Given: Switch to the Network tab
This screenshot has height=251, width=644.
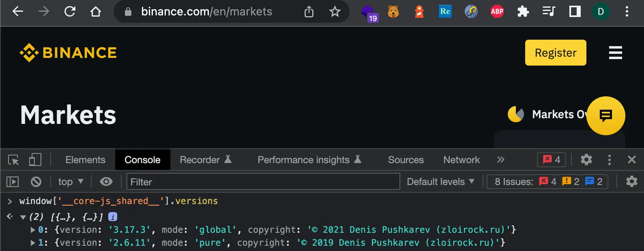Looking at the screenshot, I should click(462, 160).
